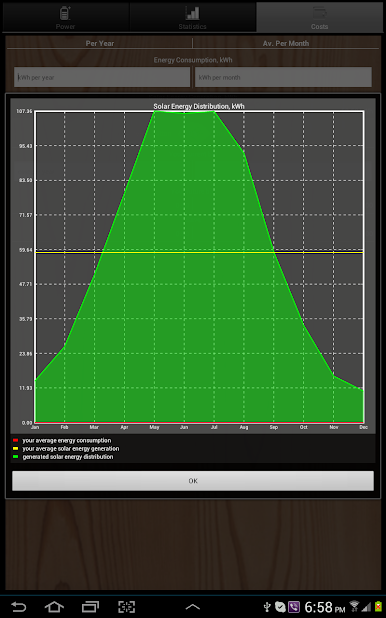Screen dimensions: 386x618
Task: Click the Aug label on the x-axis
Action: 244,427
